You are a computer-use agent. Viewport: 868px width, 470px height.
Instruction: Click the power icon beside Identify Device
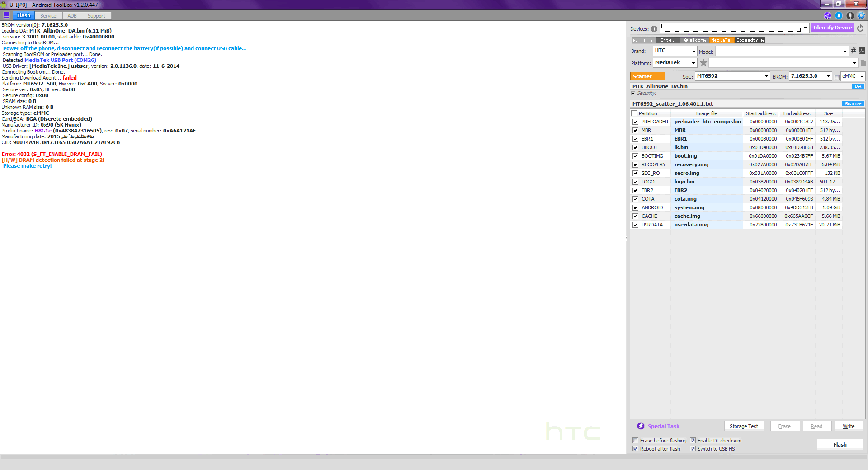tap(860, 28)
